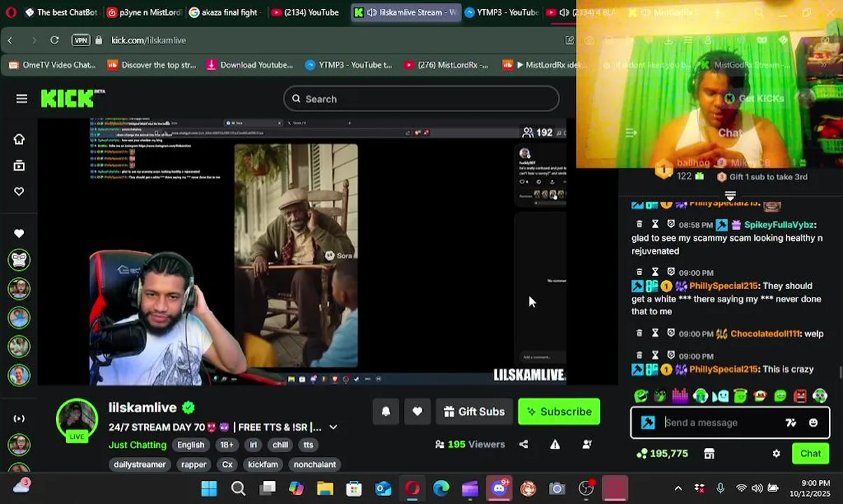This screenshot has width=843, height=504.
Task: Focus the Send a message chat input
Action: [x=721, y=423]
